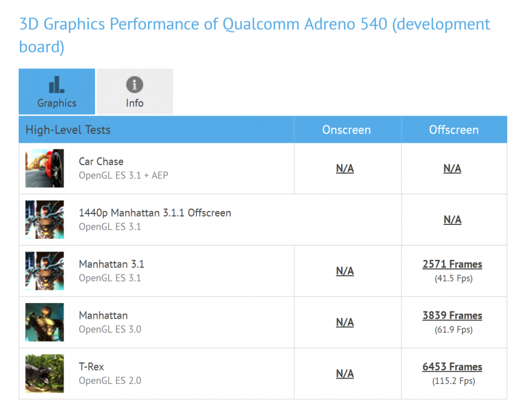Click the 1440p Manhattan 3.1.1 Offscreen name
This screenshot has width=532, height=407.
click(155, 213)
